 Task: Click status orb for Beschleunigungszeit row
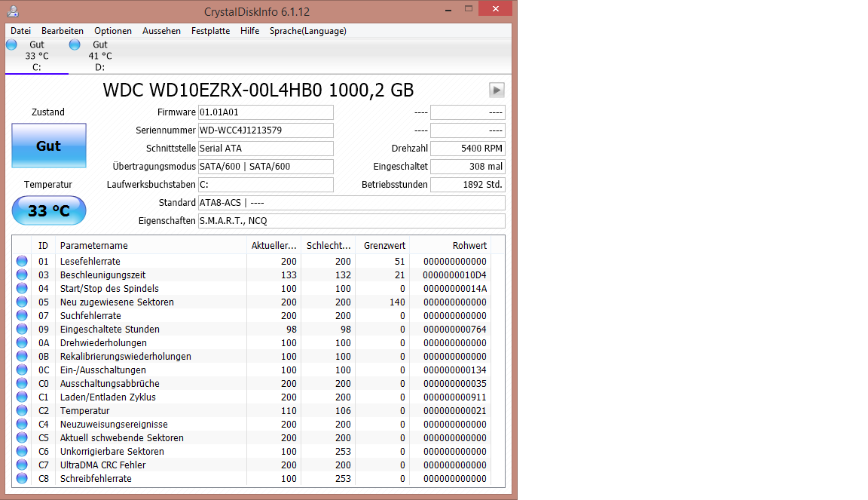[22, 275]
